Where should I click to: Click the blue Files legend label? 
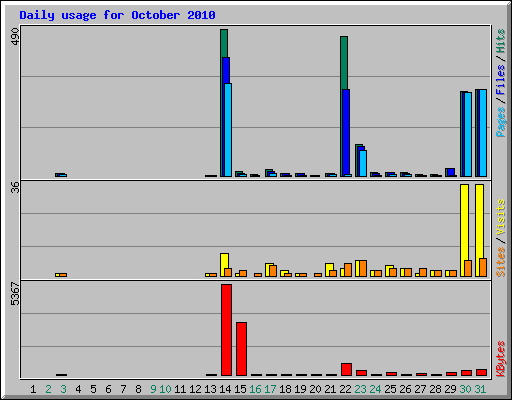point(500,80)
